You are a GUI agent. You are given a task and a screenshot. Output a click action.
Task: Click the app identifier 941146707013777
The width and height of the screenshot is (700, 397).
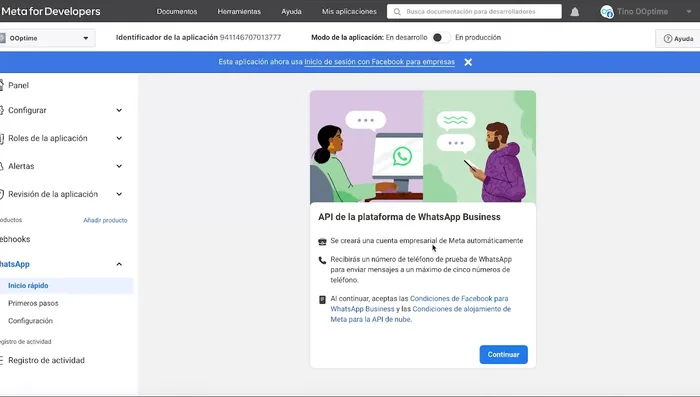pyautogui.click(x=250, y=38)
